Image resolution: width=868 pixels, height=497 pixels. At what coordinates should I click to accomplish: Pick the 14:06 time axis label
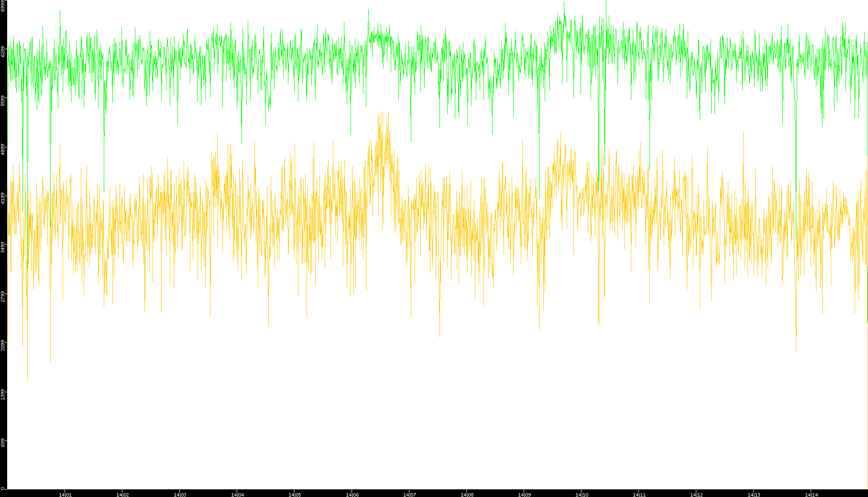[x=352, y=495]
